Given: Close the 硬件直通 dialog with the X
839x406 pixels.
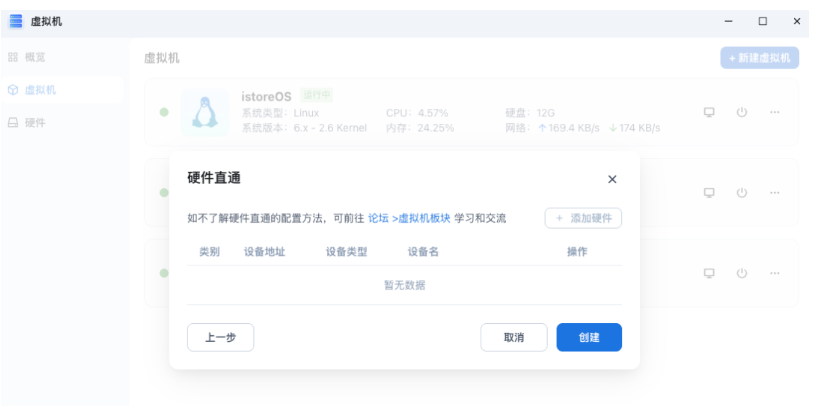Looking at the screenshot, I should [x=612, y=179].
